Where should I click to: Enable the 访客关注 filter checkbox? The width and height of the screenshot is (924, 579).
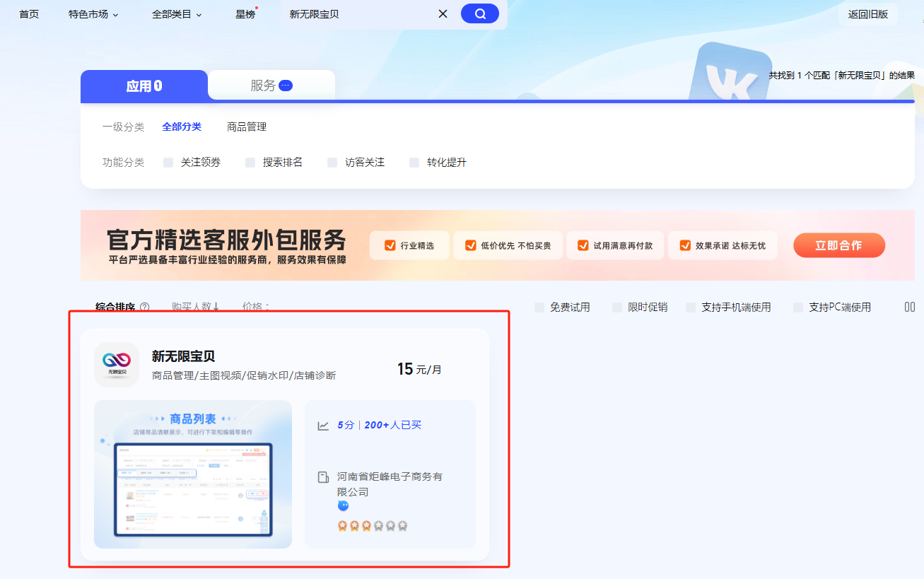point(332,163)
